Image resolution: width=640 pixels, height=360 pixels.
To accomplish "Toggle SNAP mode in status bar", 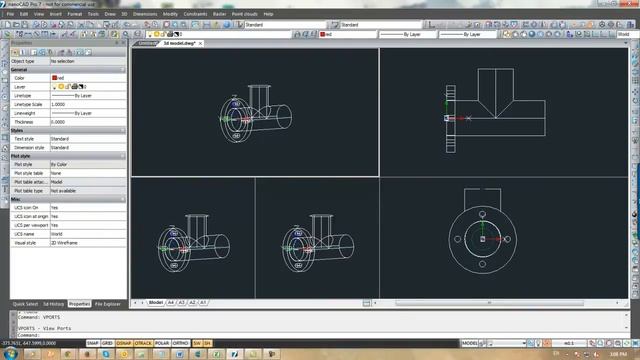I will (93, 343).
